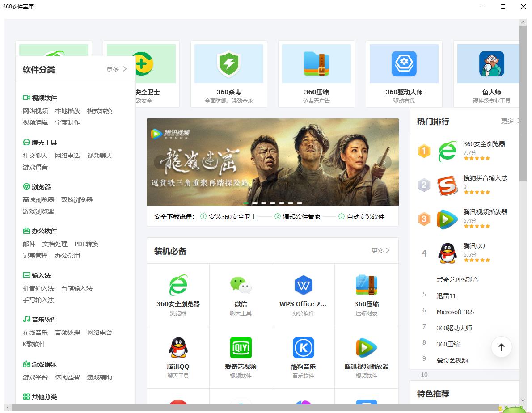
Task: Open the 鲁大师 icon card
Action: pyautogui.click(x=492, y=63)
